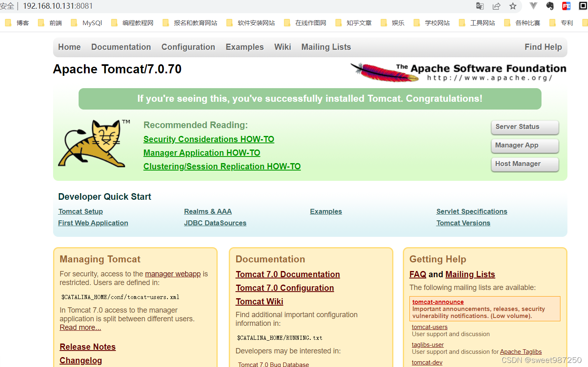Open Mailing Lists link under Getting Help
The image size is (588, 367).
[x=470, y=274]
